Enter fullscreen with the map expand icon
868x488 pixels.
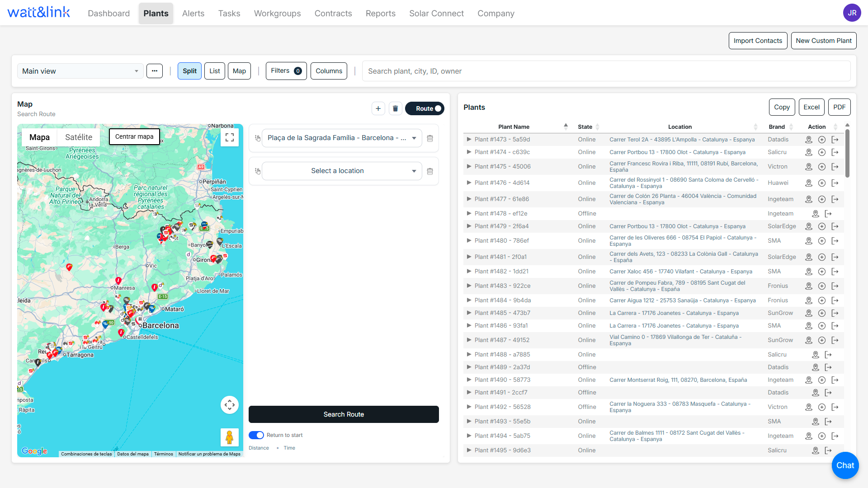coord(229,137)
